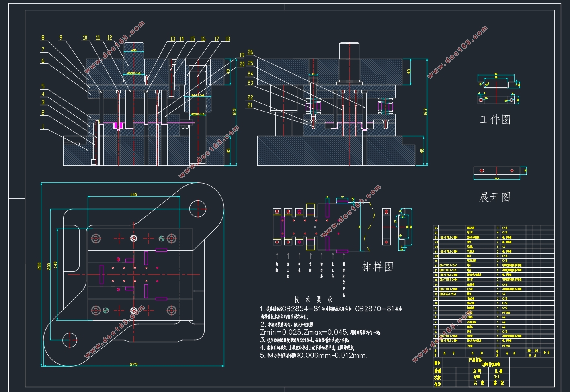This screenshot has height=392, width=570.
Task: Click part callout number 8 in left section view
Action: tap(43, 38)
